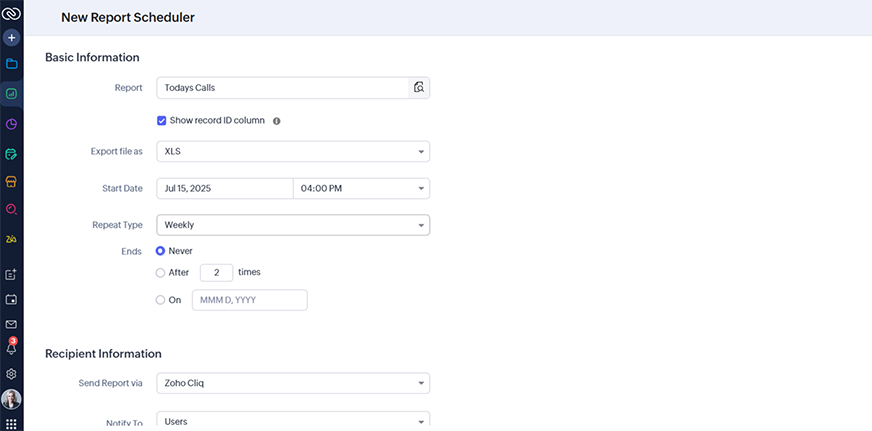Select the After radio button

click(x=160, y=273)
